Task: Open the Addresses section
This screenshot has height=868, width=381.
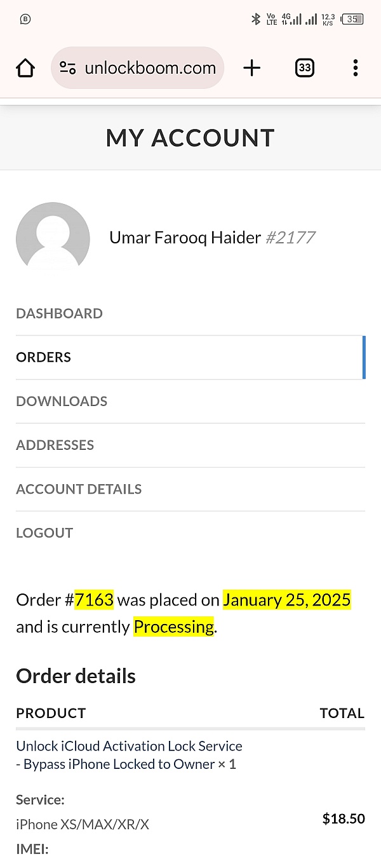Action: coord(55,445)
